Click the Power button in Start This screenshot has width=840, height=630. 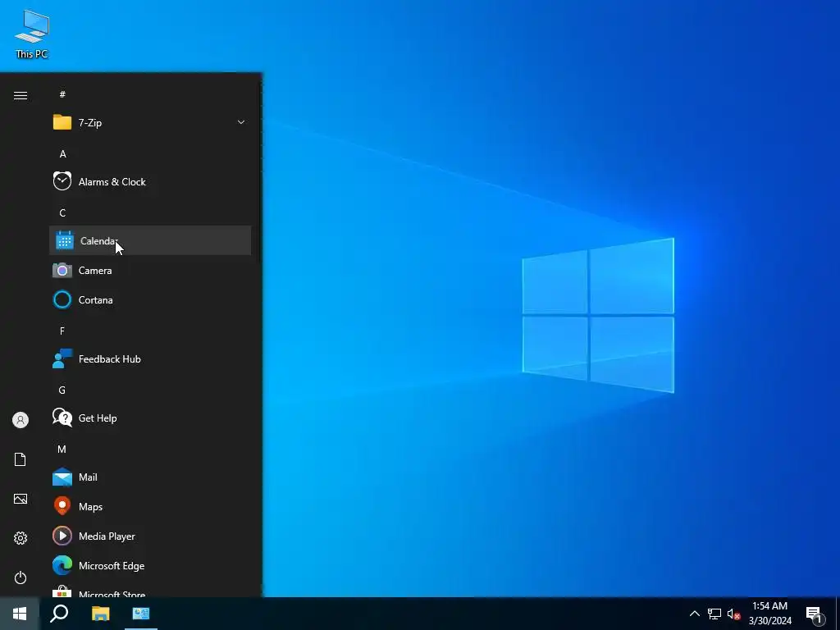pyautogui.click(x=21, y=577)
